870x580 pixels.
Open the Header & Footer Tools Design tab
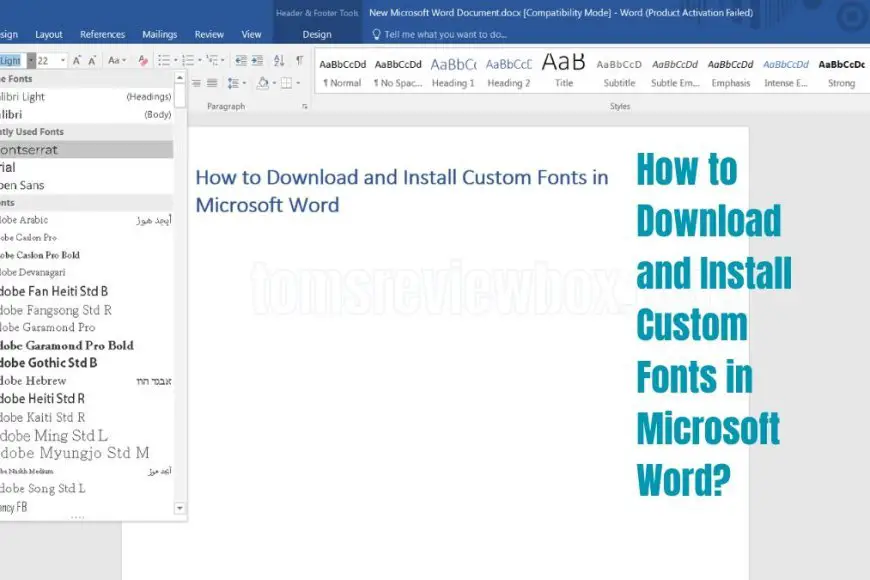pyautogui.click(x=317, y=33)
